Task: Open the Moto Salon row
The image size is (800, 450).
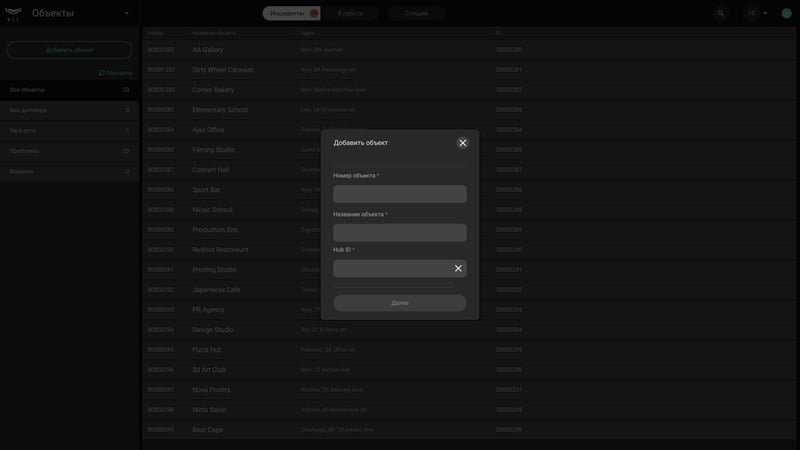Action: coord(468,410)
